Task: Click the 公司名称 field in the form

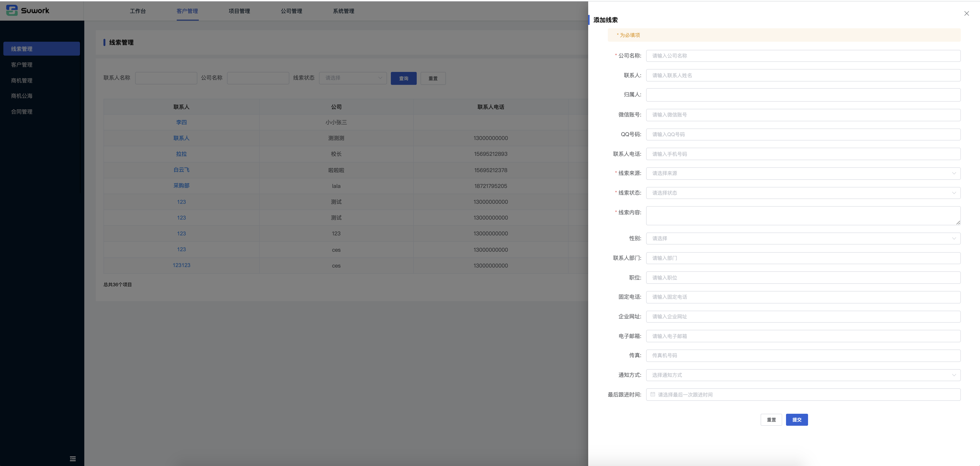Action: [803, 56]
